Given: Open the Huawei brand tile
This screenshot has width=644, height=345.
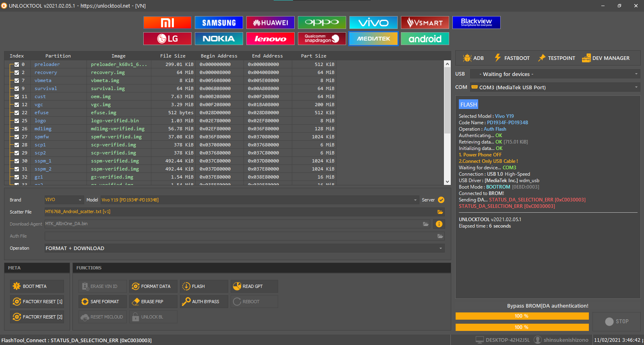Looking at the screenshot, I should [270, 23].
